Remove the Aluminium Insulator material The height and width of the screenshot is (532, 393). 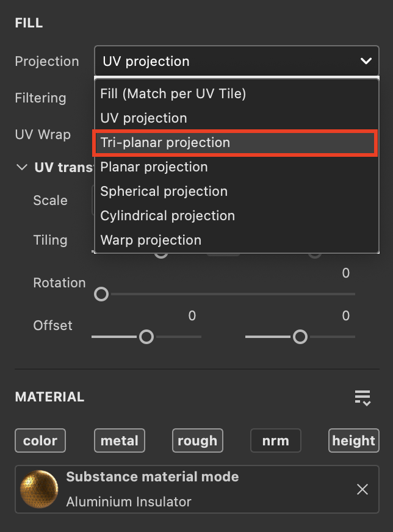point(362,489)
